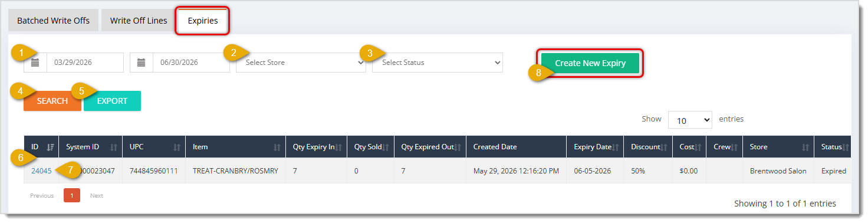Click UPC cell 744845960111
868x223 pixels.
[154, 171]
